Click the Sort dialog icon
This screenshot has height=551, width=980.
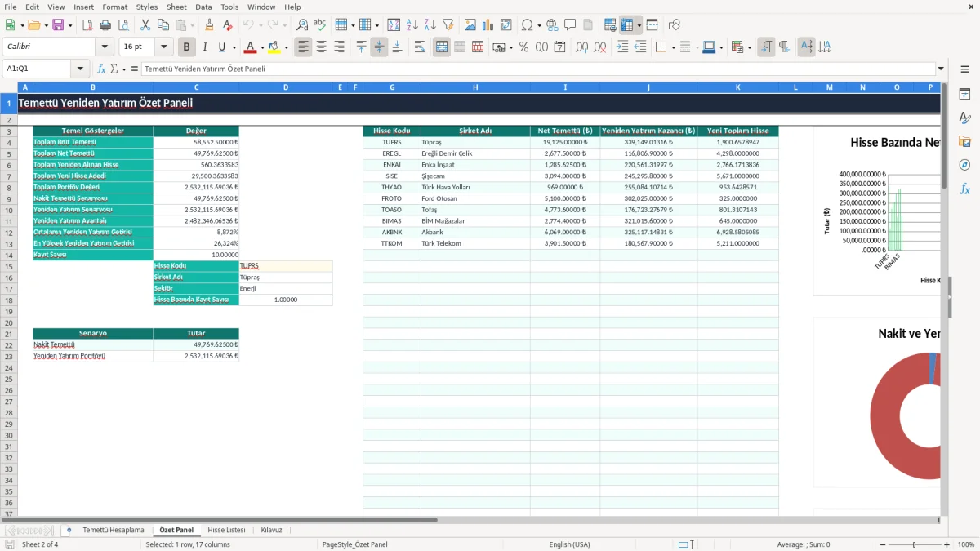click(x=394, y=25)
